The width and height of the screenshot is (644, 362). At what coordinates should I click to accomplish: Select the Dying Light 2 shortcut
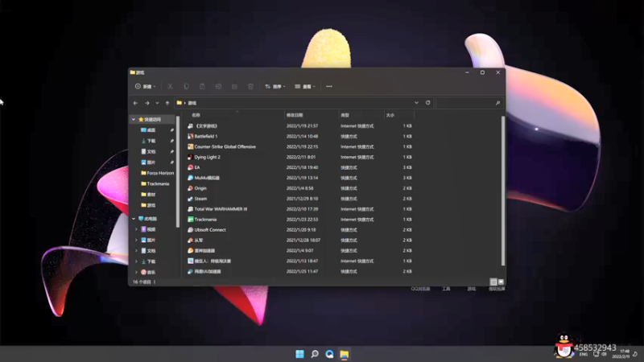(x=207, y=158)
